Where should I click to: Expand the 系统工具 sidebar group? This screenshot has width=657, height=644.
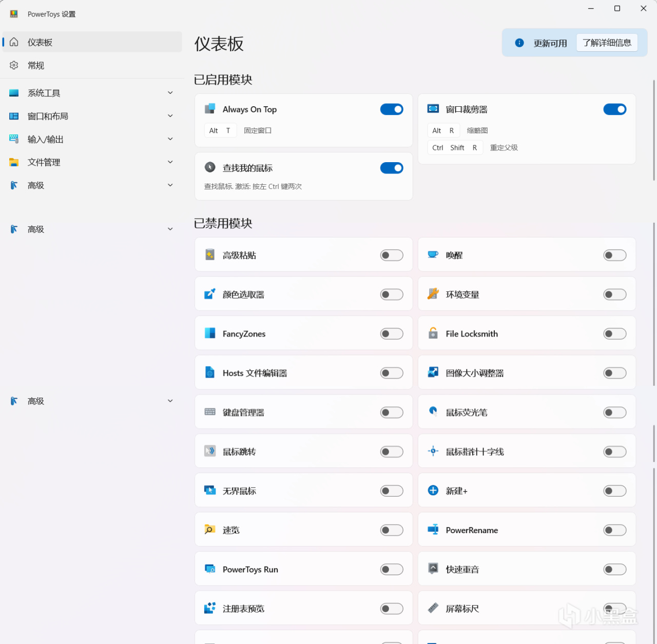tap(92, 93)
